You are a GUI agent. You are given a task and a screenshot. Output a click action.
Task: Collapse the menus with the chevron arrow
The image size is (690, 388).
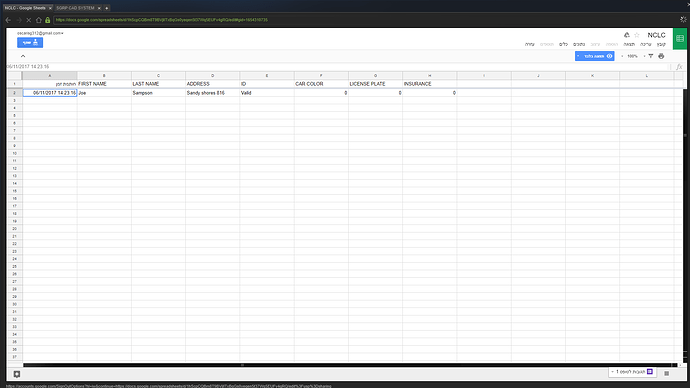tap(23, 56)
